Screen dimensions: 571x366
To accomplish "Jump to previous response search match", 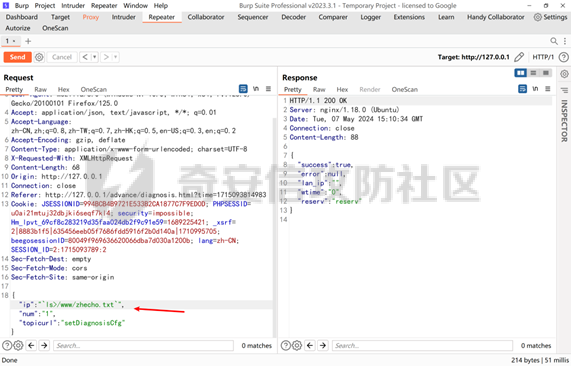I will coord(310,345).
